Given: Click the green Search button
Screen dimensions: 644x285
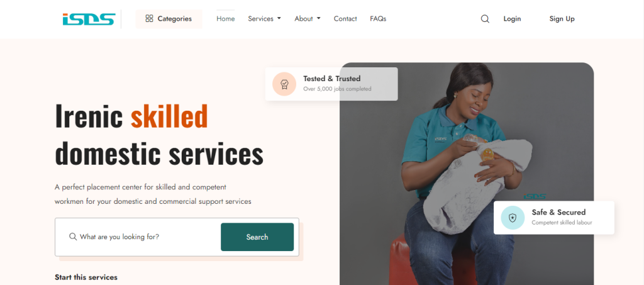Looking at the screenshot, I should 257,237.
